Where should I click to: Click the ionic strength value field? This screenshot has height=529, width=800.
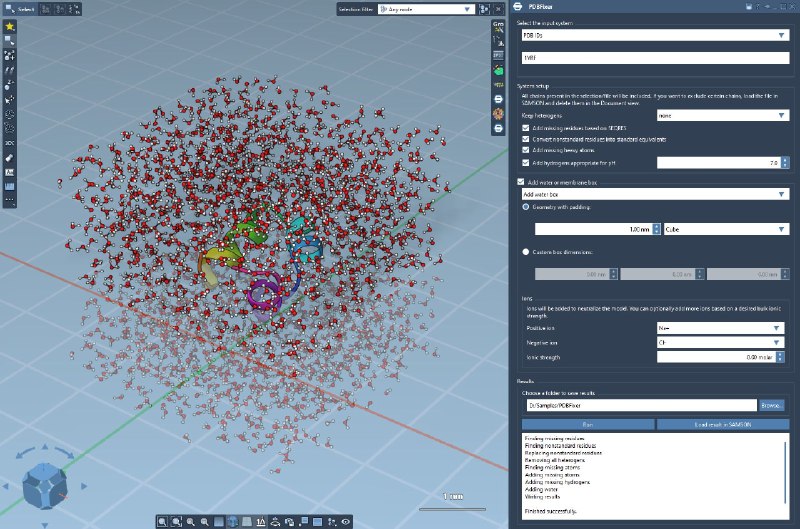(x=716, y=357)
